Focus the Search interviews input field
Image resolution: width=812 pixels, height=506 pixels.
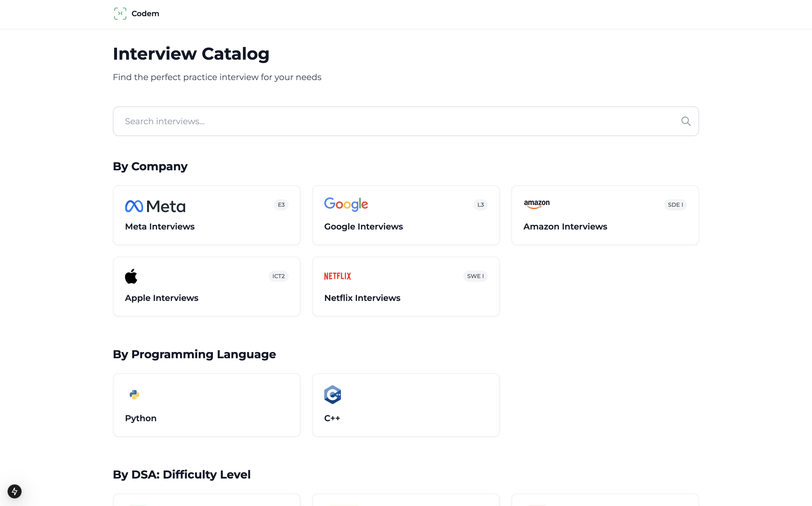click(395, 121)
